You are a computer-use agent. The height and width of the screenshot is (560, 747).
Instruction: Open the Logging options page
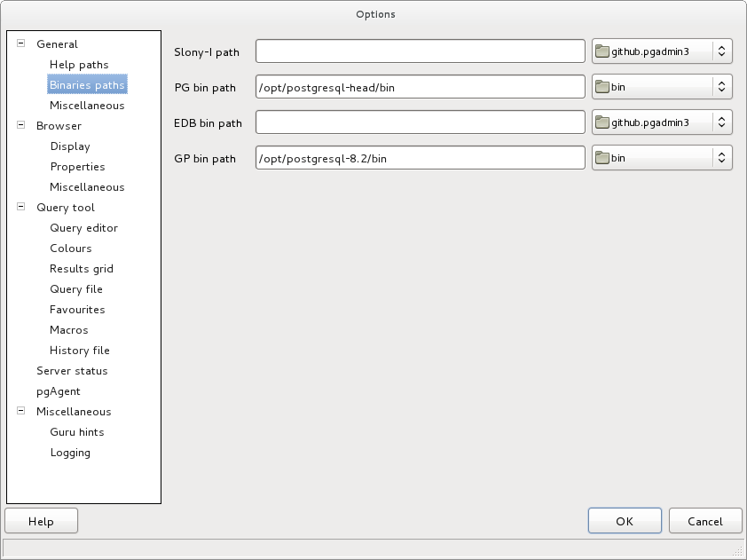(70, 453)
